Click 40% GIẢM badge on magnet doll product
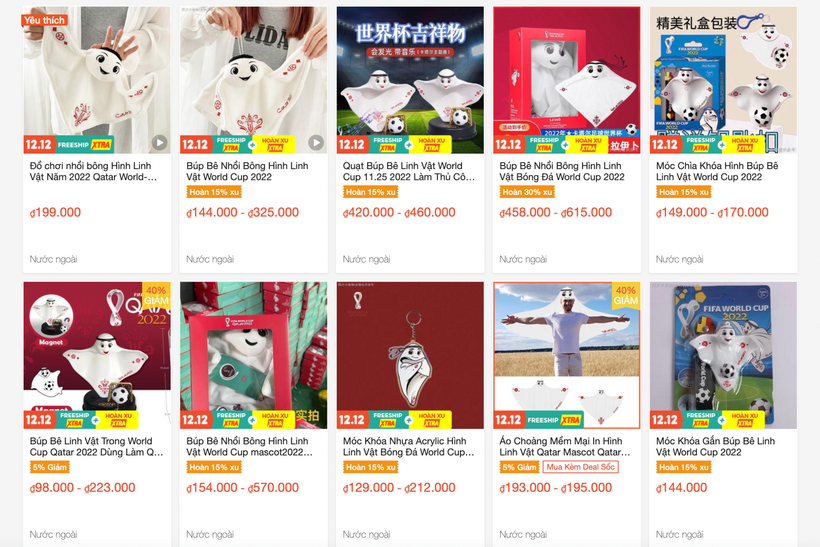 [x=156, y=295]
